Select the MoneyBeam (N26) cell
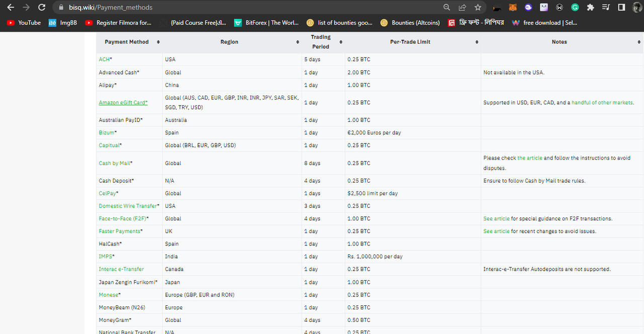The width and height of the screenshot is (644, 334). coord(129,307)
